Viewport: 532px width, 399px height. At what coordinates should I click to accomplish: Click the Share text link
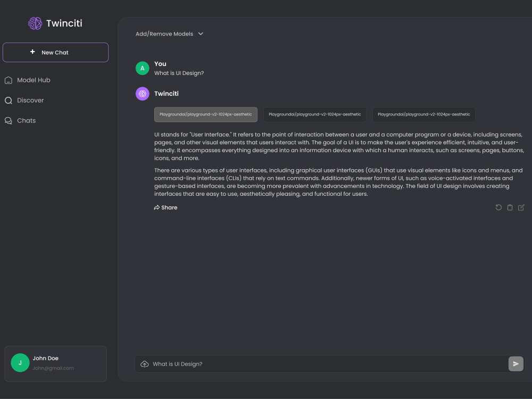[169, 207]
